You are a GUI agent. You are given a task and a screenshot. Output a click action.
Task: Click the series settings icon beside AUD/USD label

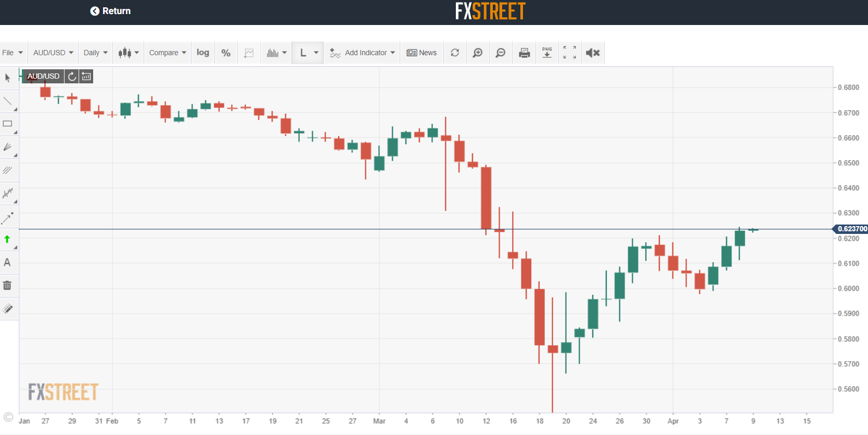coord(86,77)
